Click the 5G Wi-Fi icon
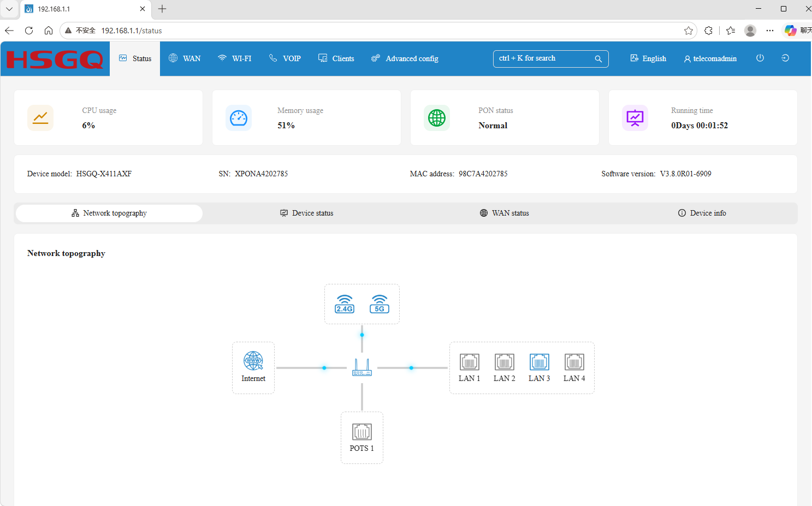The image size is (812, 506). tap(380, 304)
